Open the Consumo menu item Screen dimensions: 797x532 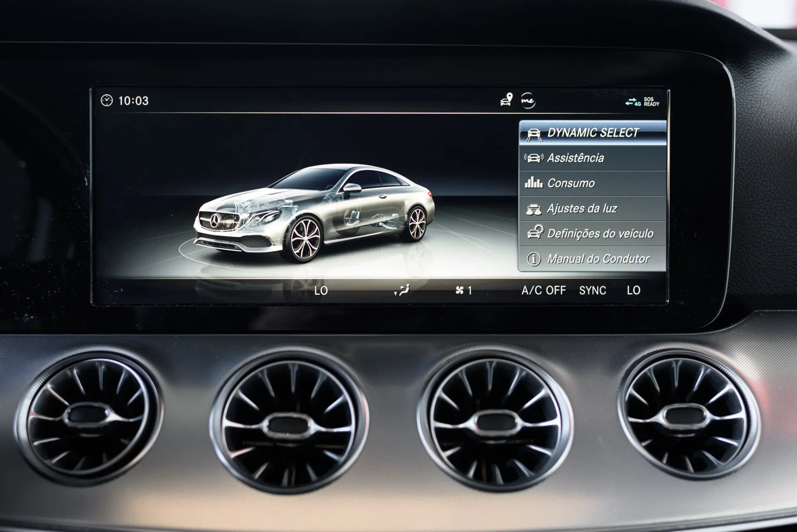[592, 183]
